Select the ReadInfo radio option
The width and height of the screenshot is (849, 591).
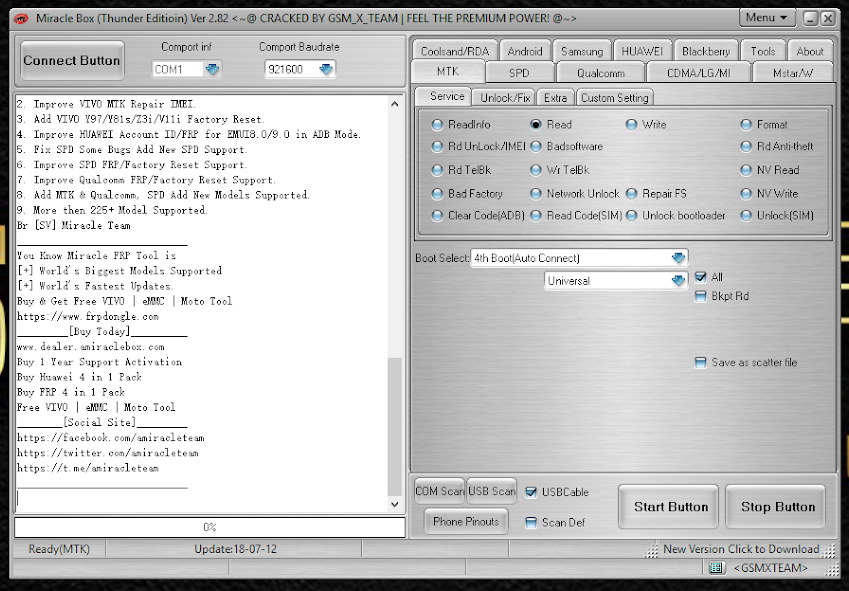point(461,125)
